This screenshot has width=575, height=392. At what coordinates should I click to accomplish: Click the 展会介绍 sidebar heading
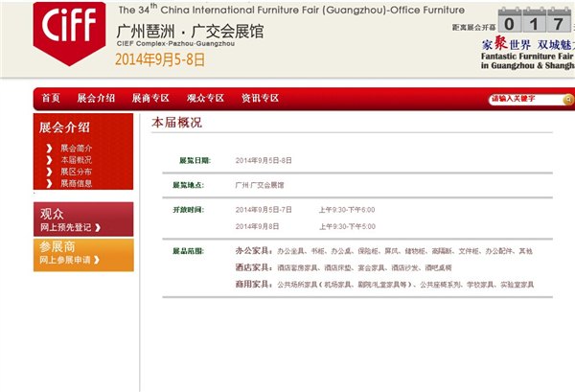tap(64, 127)
